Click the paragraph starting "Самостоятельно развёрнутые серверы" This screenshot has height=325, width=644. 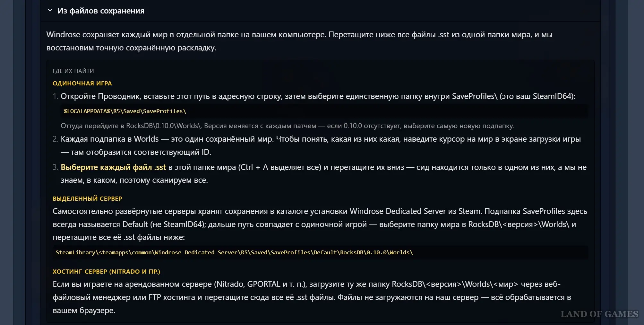point(320,224)
